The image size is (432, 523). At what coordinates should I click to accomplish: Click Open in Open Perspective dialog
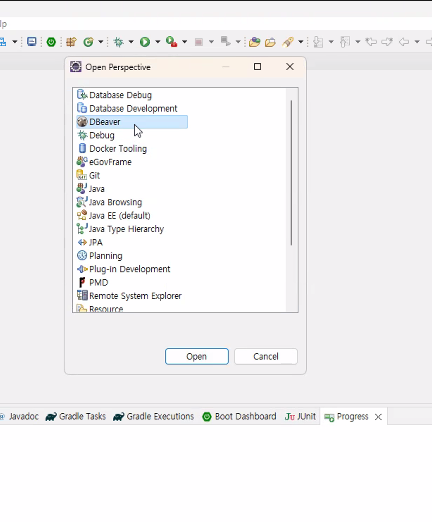click(x=197, y=357)
